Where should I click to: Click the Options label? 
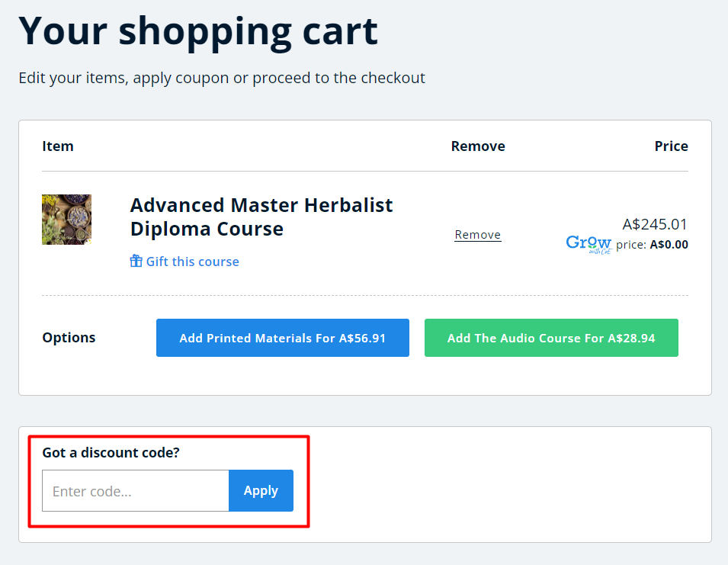pos(69,338)
